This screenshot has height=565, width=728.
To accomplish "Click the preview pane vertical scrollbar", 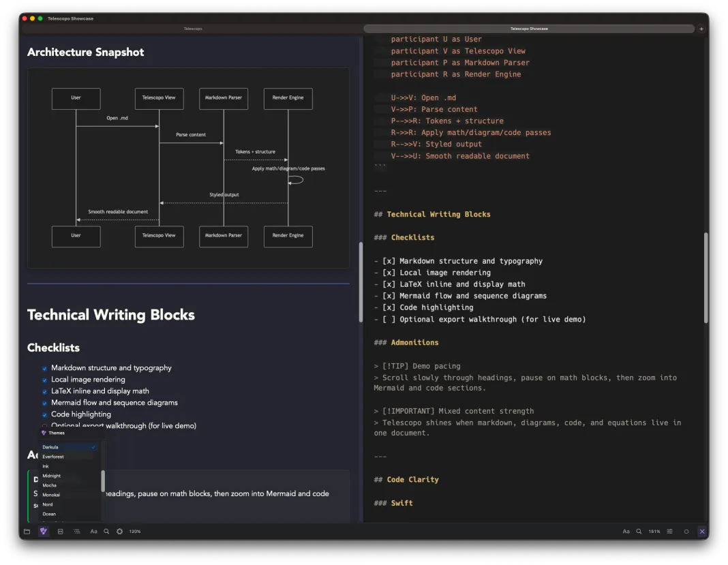I will 361,281.
